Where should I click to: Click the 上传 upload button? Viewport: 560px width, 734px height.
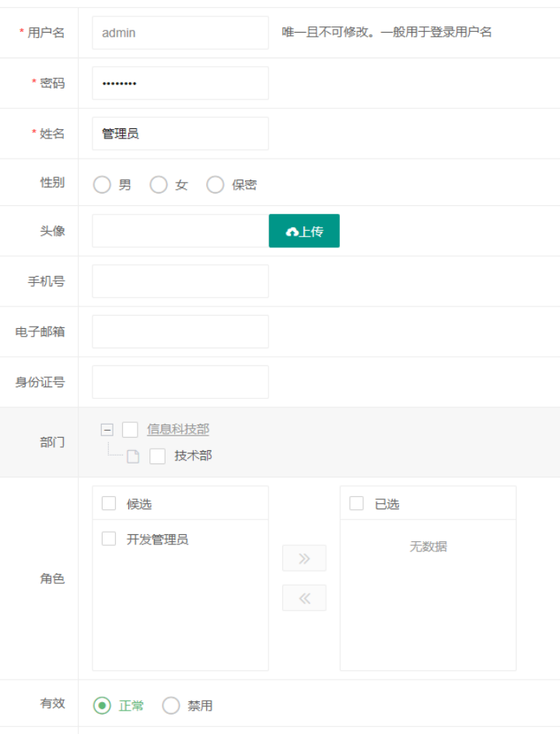pos(304,231)
